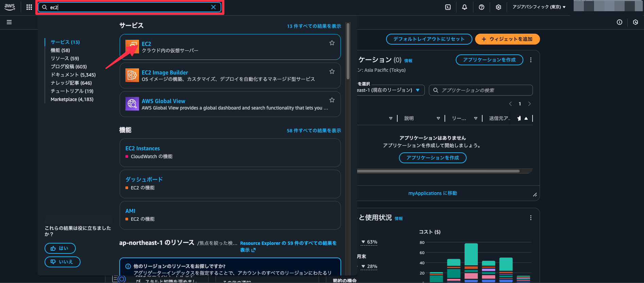Click top アプリケーションを作成 header button
The image size is (644, 283).
tap(489, 60)
